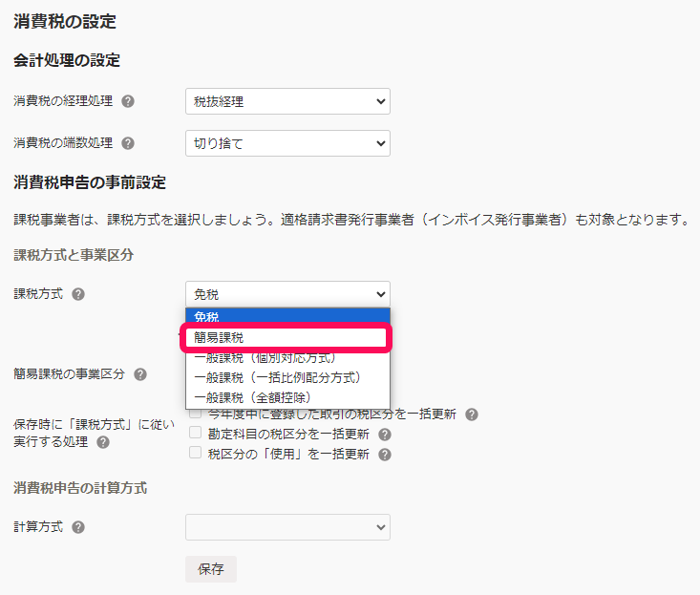Image resolution: width=700 pixels, height=595 pixels.
Task: Open the 切り捨て rounding dropdown
Action: click(287, 143)
